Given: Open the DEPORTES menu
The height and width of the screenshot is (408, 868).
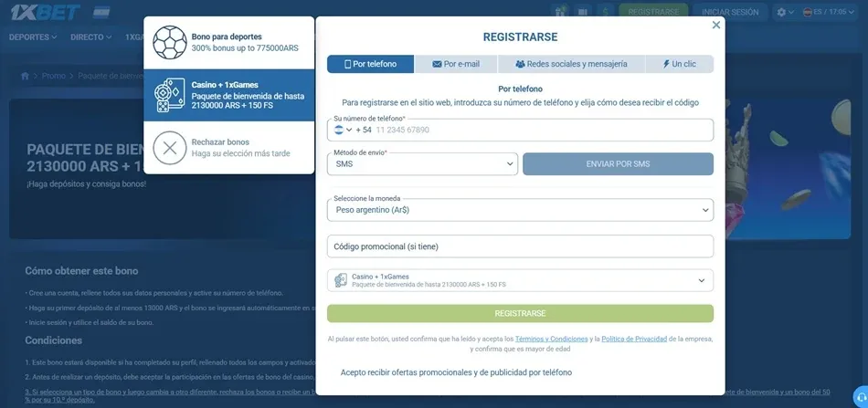Looking at the screenshot, I should pos(33,37).
